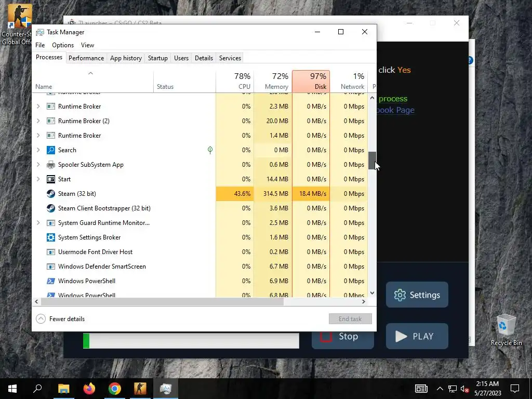The width and height of the screenshot is (532, 399).
Task: Click the Start process icon
Action: pyautogui.click(x=51, y=179)
